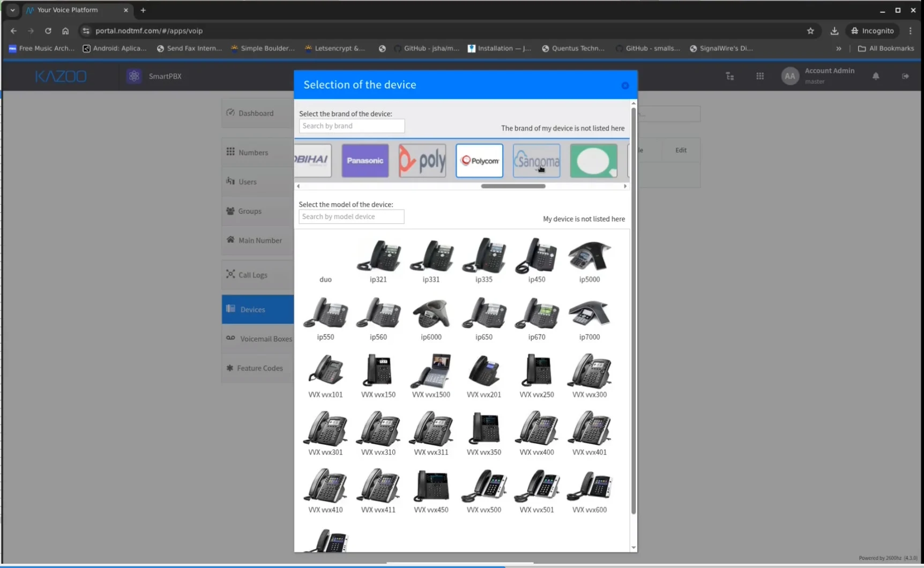Focus the Search by model device field

click(x=351, y=216)
